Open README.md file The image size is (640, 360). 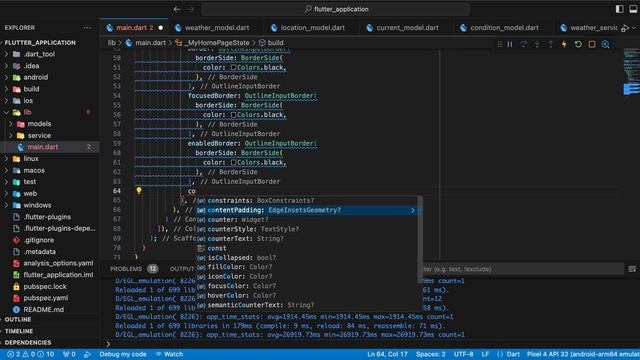[43, 309]
